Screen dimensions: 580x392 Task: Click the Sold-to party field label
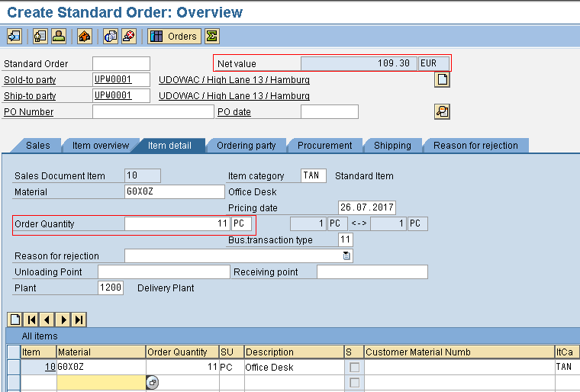[30, 80]
